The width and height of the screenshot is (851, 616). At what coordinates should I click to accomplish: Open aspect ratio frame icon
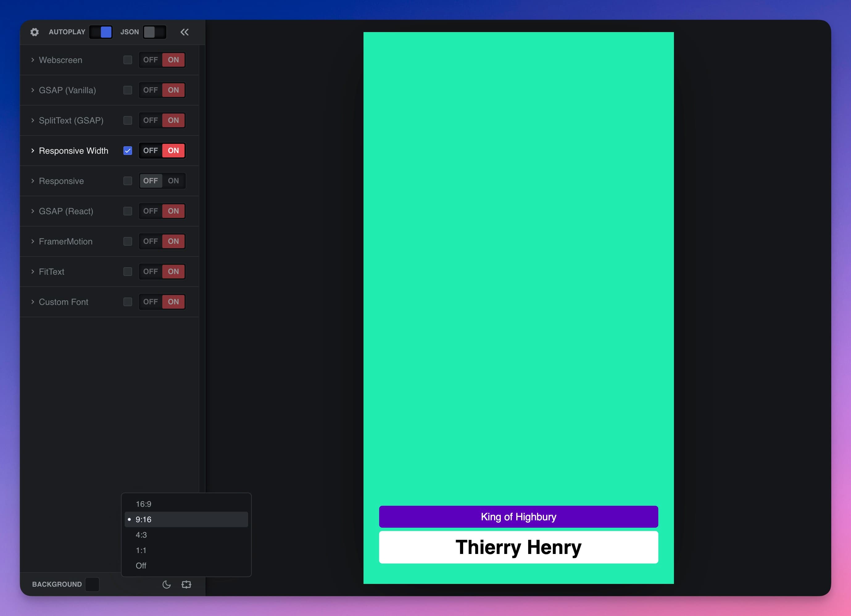(186, 584)
